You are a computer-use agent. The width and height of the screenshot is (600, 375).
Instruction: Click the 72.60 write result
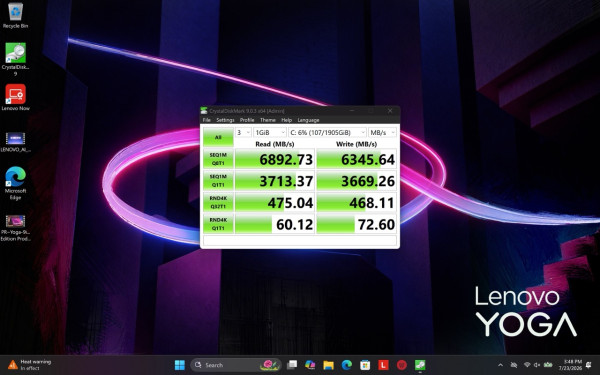(x=356, y=224)
